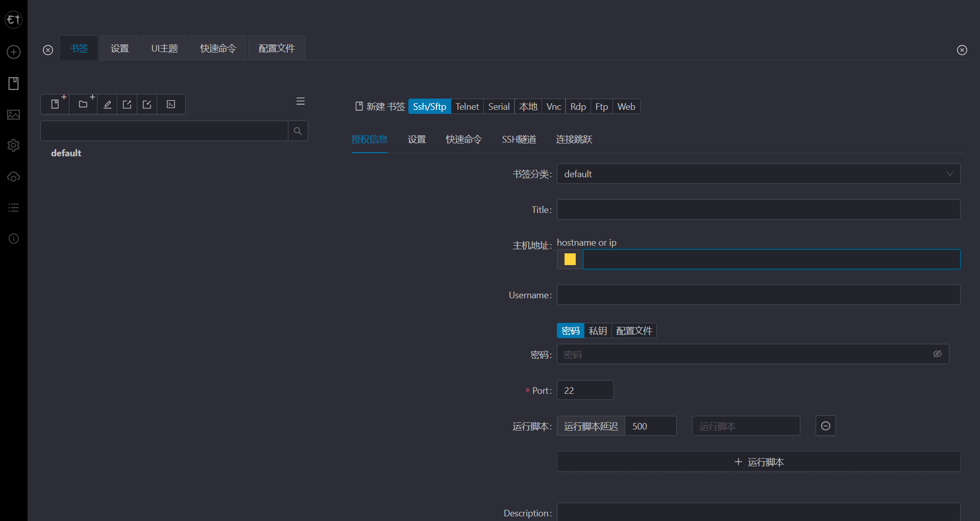Select the form 设置 sub-tab

(x=417, y=139)
